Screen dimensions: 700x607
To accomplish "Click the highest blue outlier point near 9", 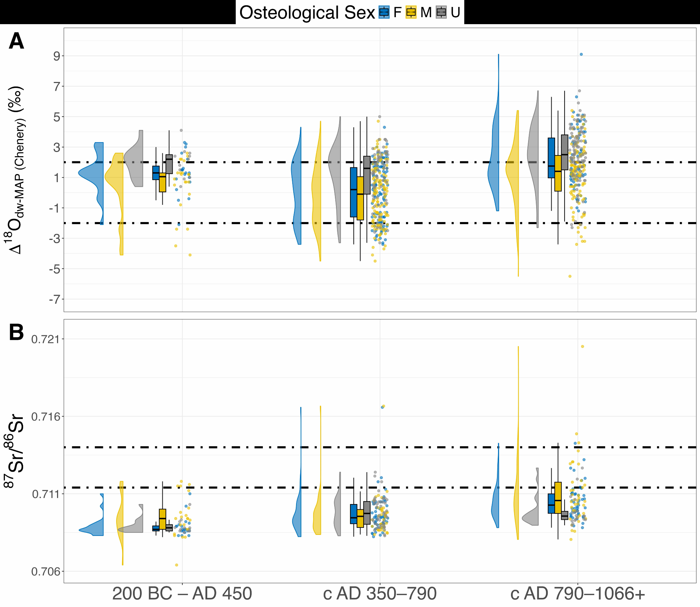I will [x=581, y=54].
